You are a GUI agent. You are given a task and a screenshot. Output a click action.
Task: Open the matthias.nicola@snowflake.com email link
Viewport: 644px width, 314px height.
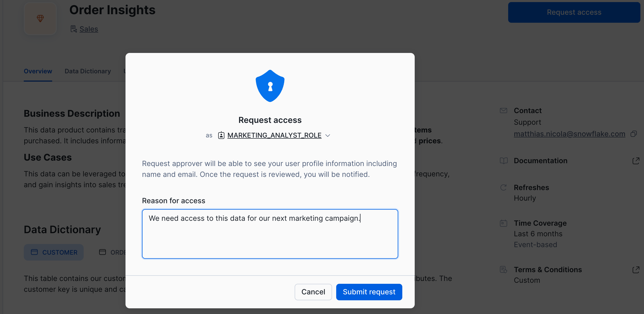coord(569,134)
